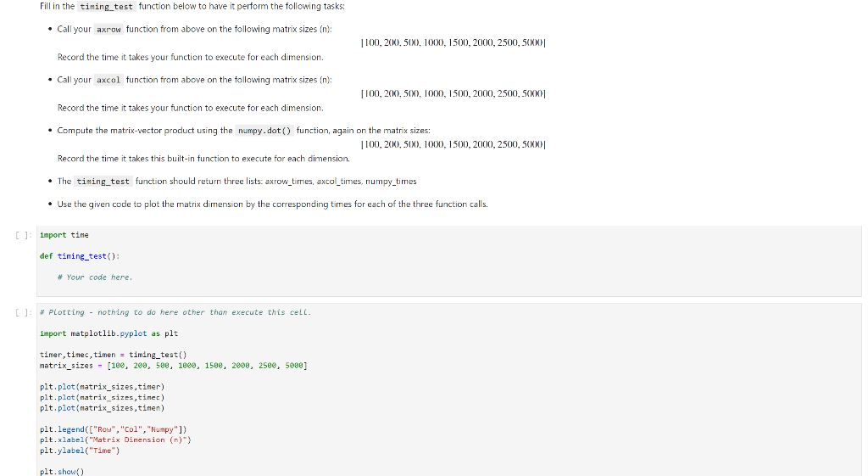868x476 pixels.
Task: Click 'import matplotlib.pyplot as plt' line
Action: [x=109, y=333]
